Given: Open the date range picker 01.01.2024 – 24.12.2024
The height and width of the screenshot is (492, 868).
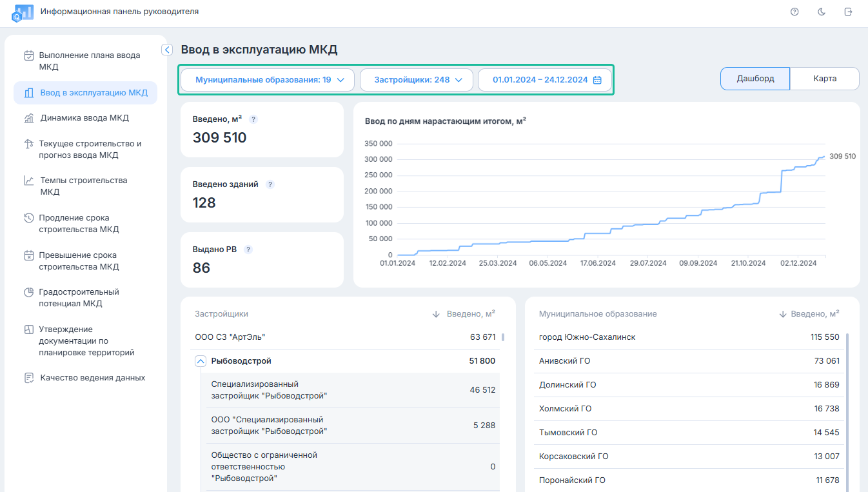Looking at the screenshot, I should pos(546,80).
